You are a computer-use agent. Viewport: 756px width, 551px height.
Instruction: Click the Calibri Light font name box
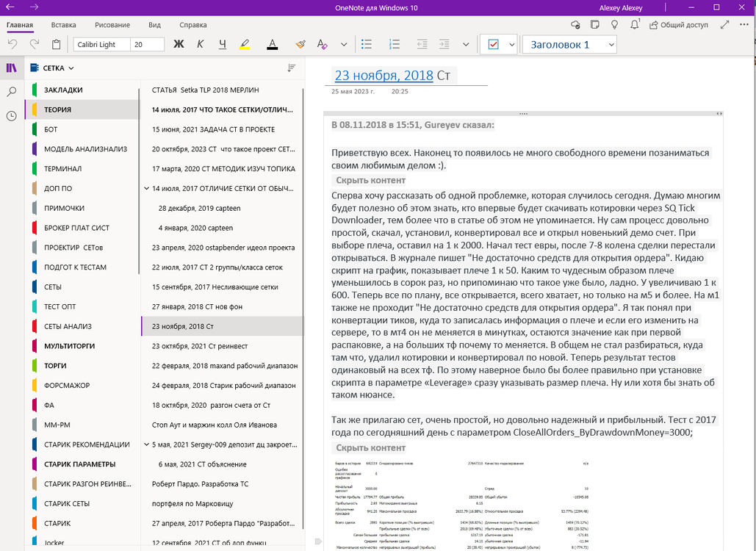tap(101, 44)
